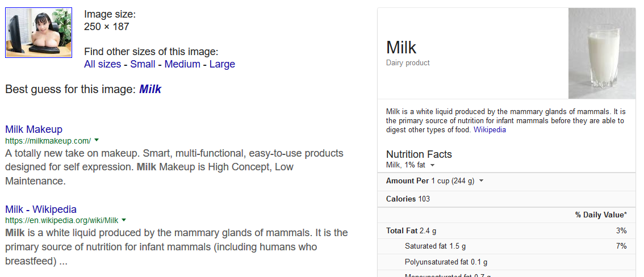The image size is (644, 277).
Task: Follow the Wikipedia link in the milk description
Action: click(490, 130)
